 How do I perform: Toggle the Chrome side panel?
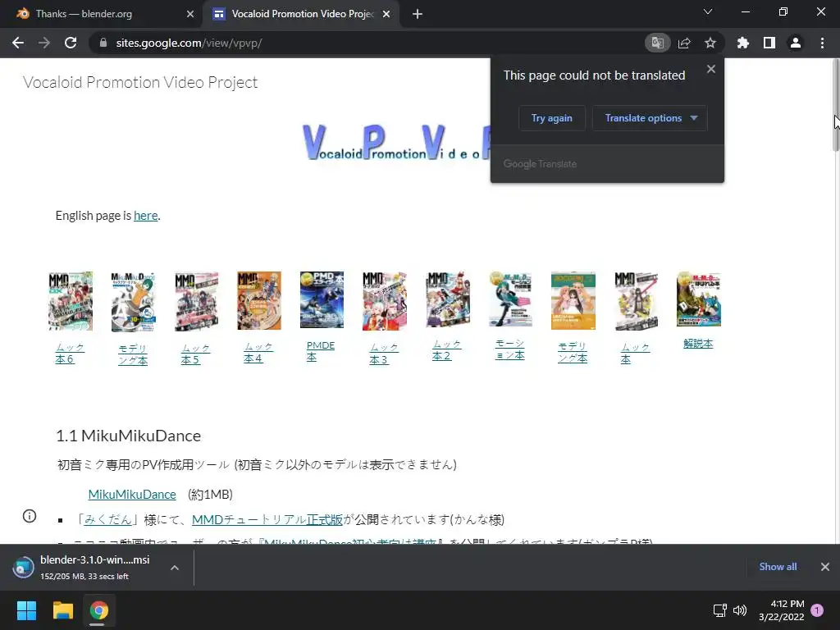pyautogui.click(x=769, y=43)
